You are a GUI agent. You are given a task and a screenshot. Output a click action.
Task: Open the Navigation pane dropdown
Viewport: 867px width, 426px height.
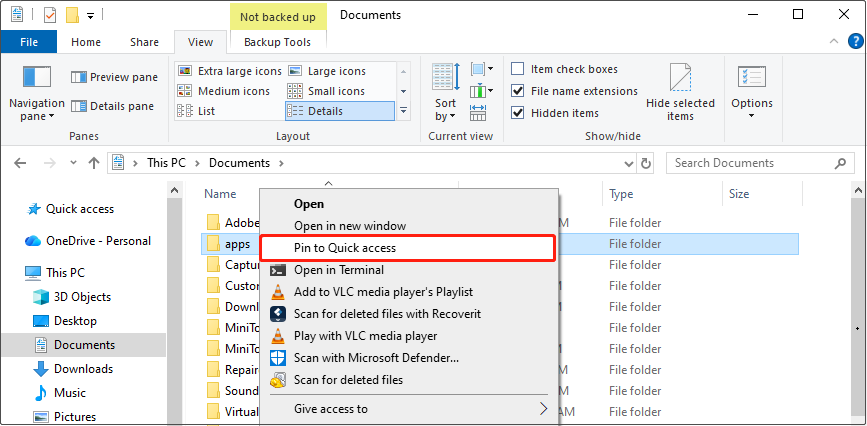coord(36,93)
